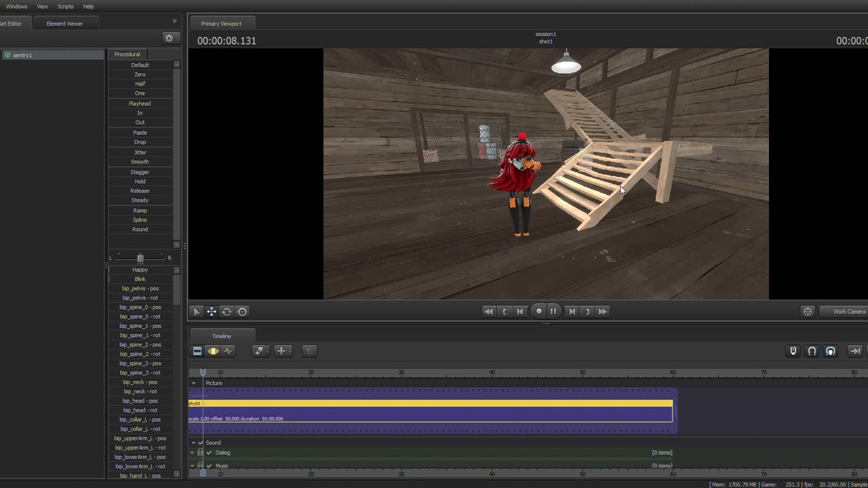The image size is (868, 488).
Task: Toggle timeline snapping magnet icon
Action: point(812,351)
